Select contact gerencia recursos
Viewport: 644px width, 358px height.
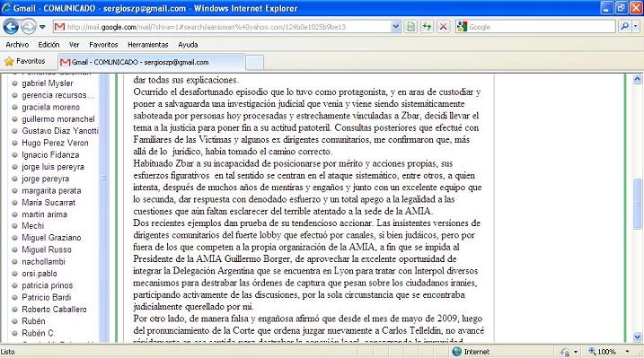57,95
